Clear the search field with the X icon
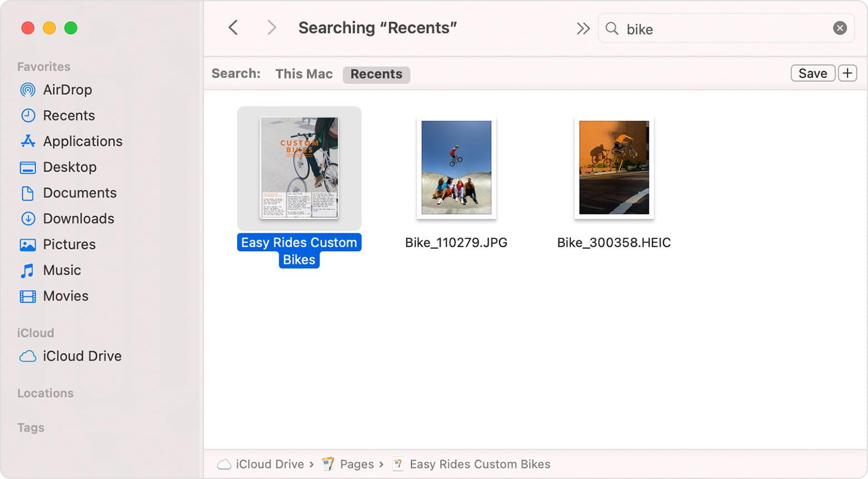This screenshot has width=868, height=479. [x=840, y=28]
